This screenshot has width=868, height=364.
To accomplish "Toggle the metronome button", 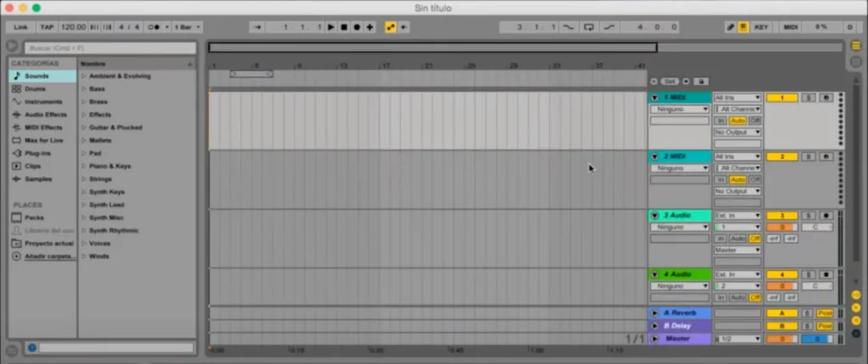I will pyautogui.click(x=156, y=27).
